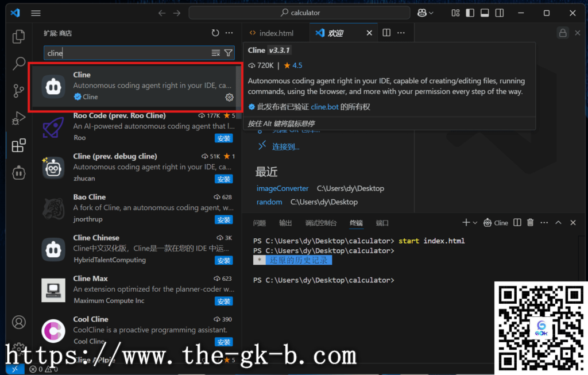The width and height of the screenshot is (588, 375).
Task: Install Cline (prev. debug cline) by zhucan
Action: point(224,179)
